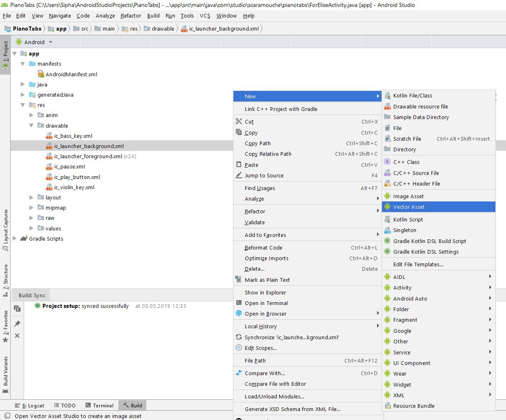Screen dimensions: 506x420
Task: Click the AndroidManifest.xml file icon
Action: click(x=41, y=74)
